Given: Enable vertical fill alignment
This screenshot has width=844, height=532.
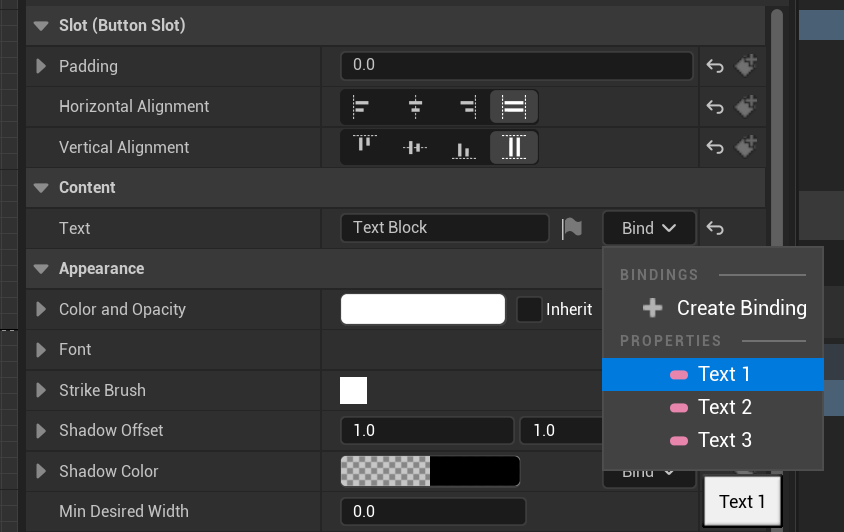Looking at the screenshot, I should point(514,147).
